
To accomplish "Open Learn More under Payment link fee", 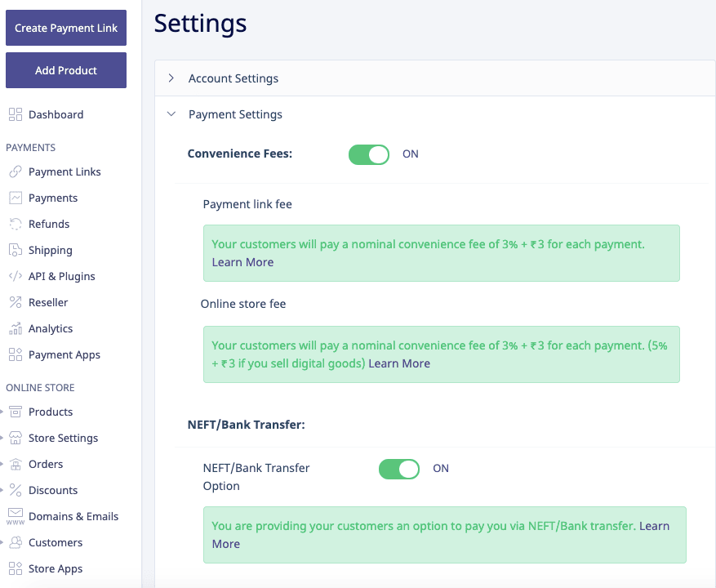I will (x=242, y=262).
